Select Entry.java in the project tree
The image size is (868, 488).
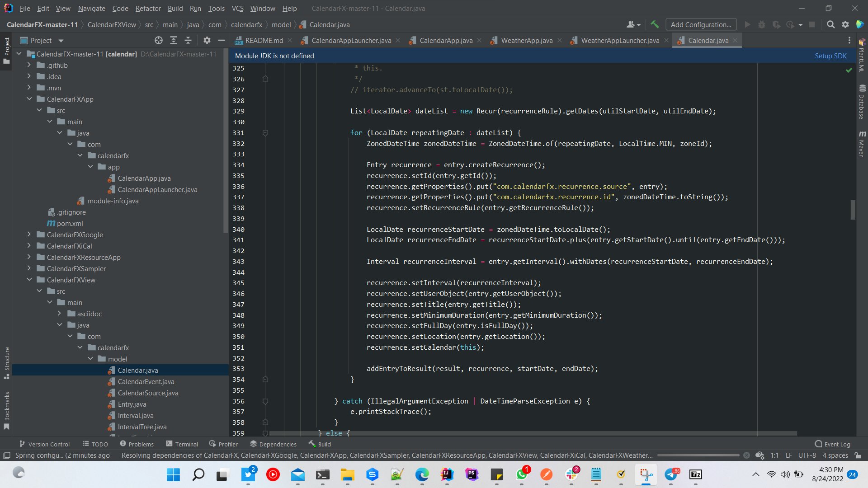point(132,404)
